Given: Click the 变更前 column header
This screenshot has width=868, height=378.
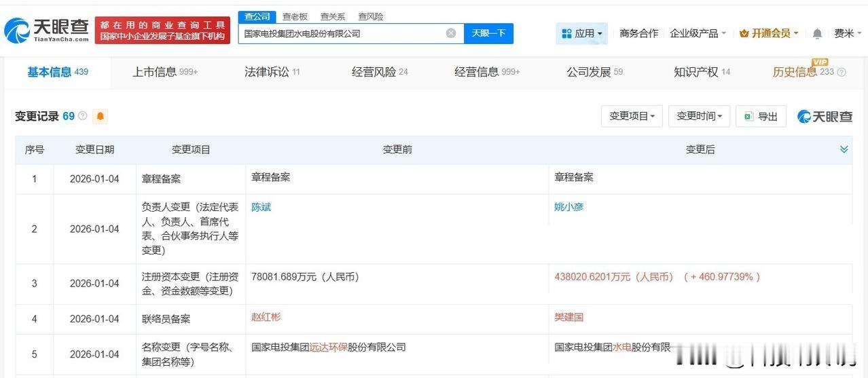Looking at the screenshot, I should [397, 150].
